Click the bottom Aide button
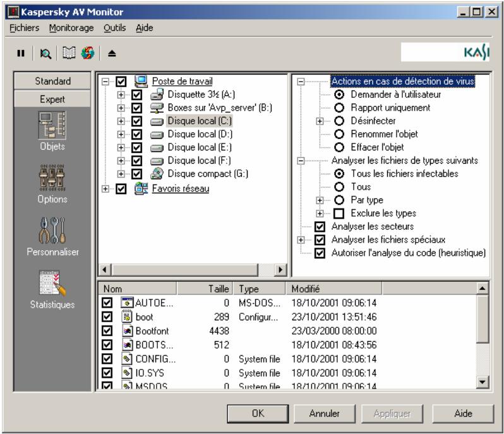This screenshot has width=504, height=434. tap(463, 413)
